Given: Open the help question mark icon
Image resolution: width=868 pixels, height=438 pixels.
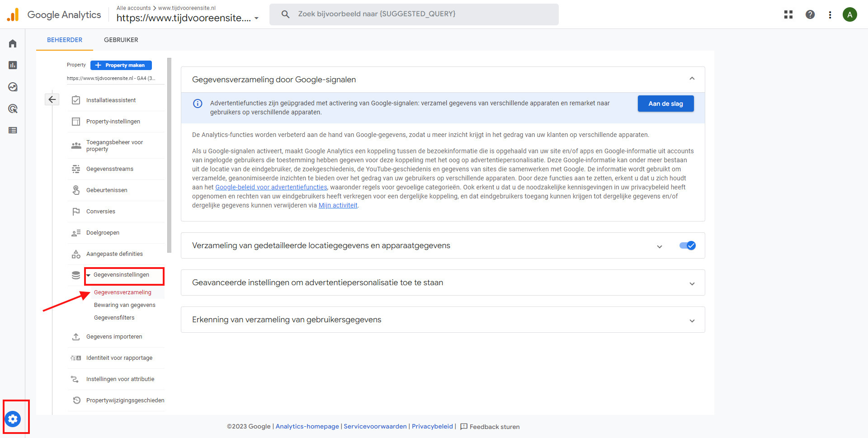Looking at the screenshot, I should [x=810, y=14].
